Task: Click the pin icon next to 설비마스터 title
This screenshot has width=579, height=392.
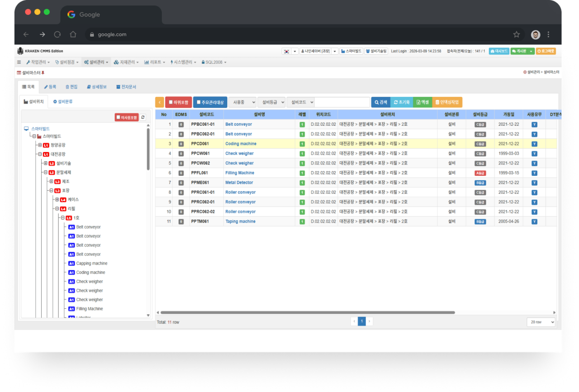Action: click(x=43, y=73)
